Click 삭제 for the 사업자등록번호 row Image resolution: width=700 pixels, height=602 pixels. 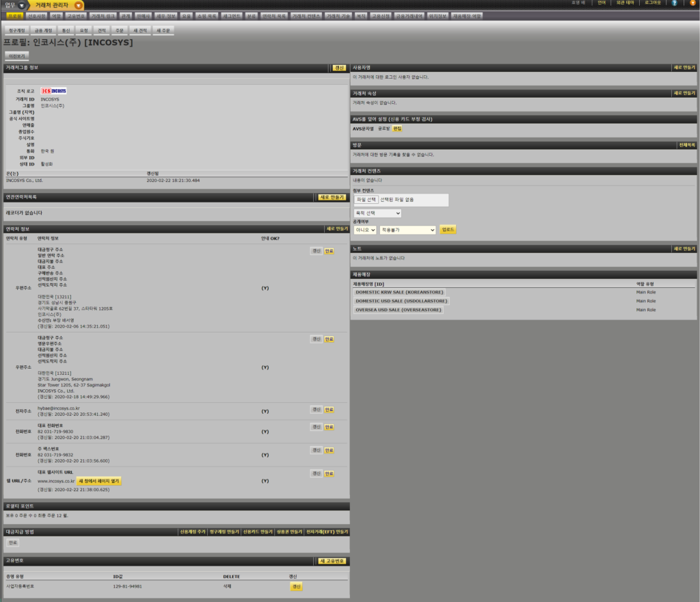[232, 586]
